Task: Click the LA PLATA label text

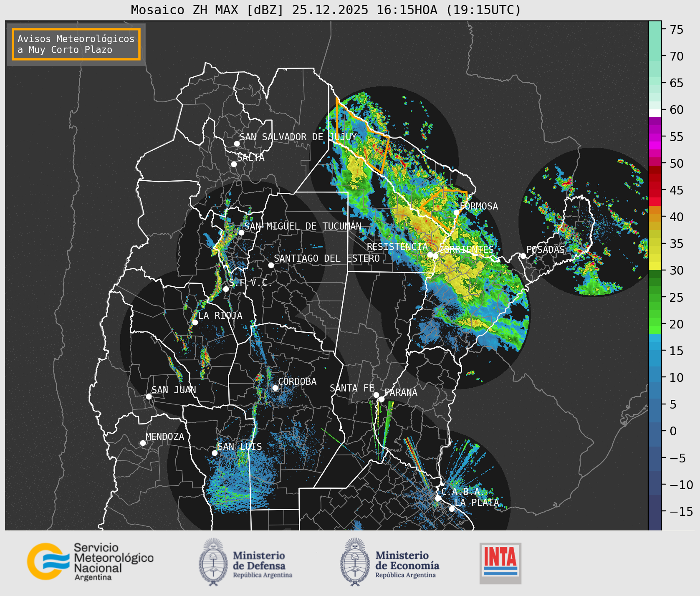Action: (477, 503)
